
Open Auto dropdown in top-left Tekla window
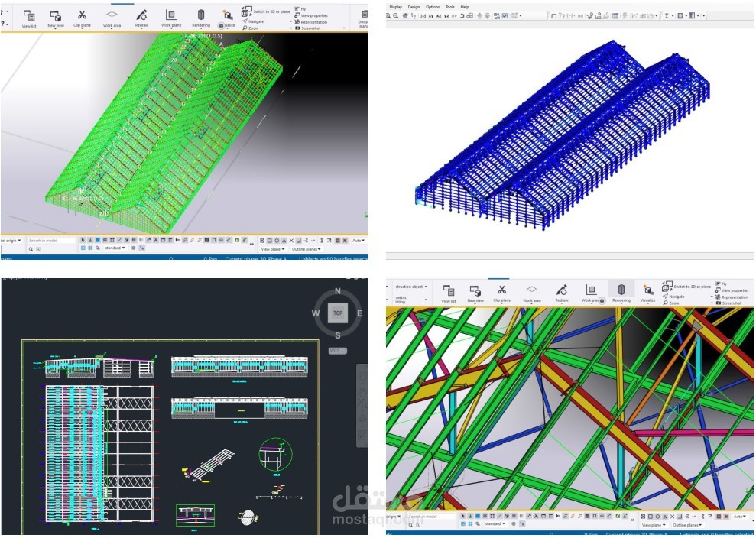pyautogui.click(x=359, y=240)
